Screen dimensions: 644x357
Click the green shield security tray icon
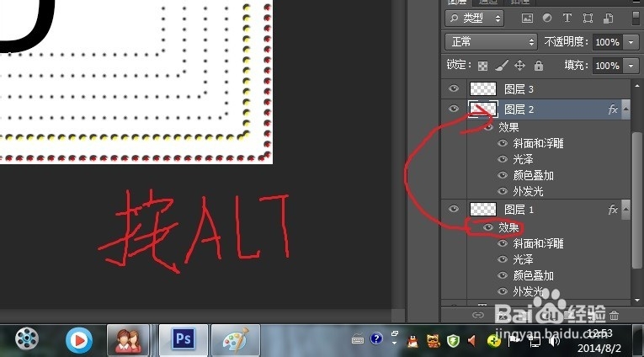coord(453,340)
